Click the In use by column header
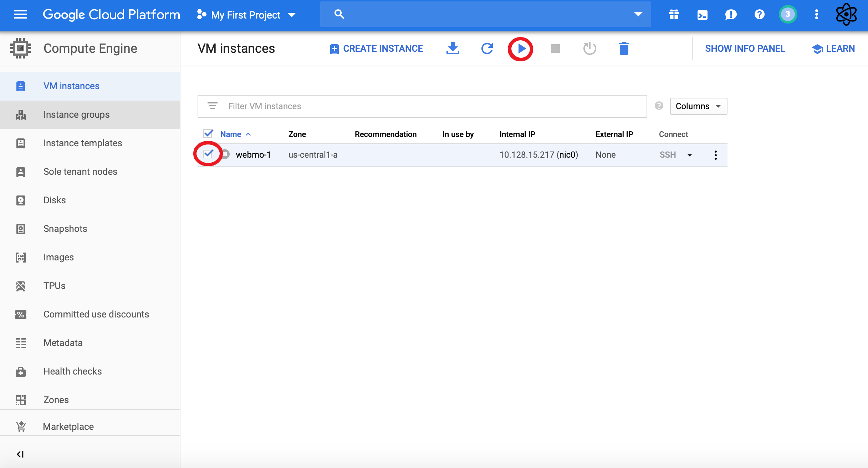This screenshot has height=468, width=868. pos(458,134)
